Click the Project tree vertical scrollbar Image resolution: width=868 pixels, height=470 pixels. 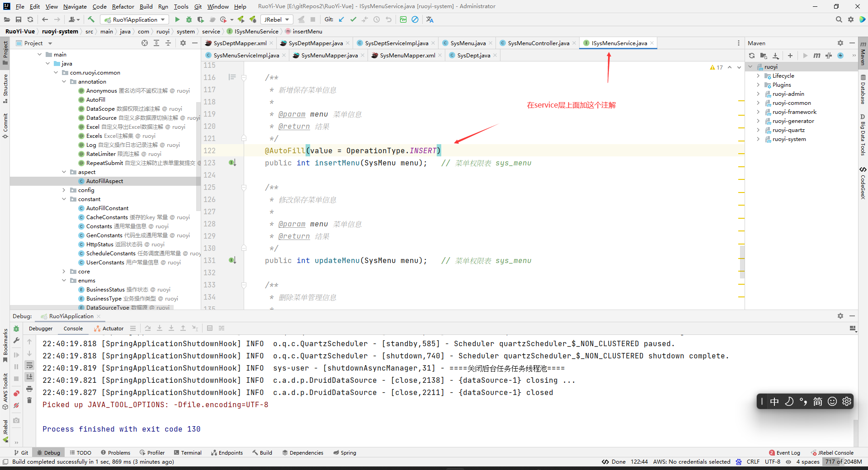(198, 156)
